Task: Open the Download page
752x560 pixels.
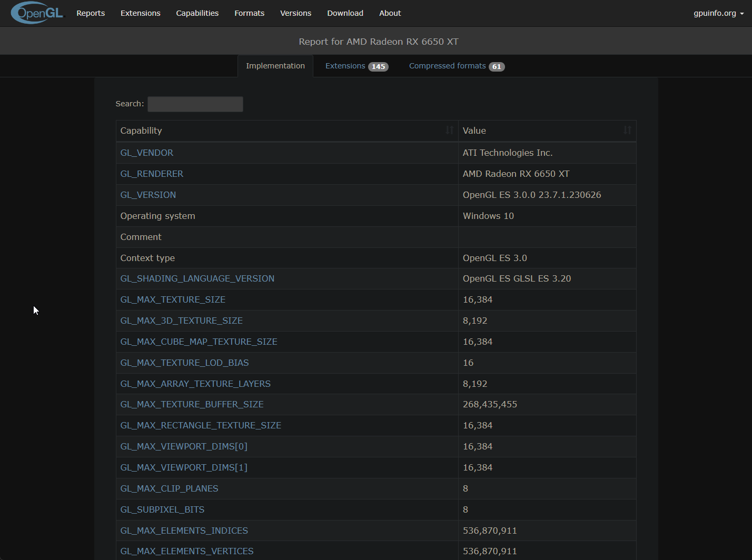Action: [x=345, y=13]
